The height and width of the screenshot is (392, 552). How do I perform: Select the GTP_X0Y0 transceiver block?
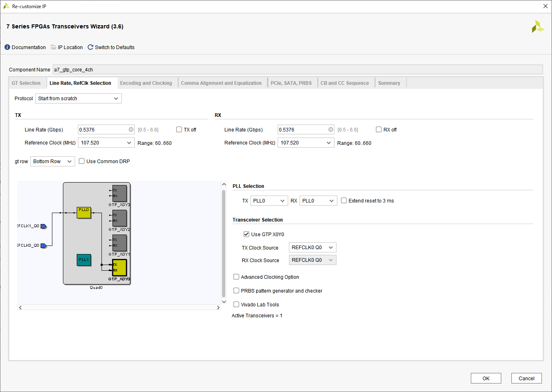120,267
